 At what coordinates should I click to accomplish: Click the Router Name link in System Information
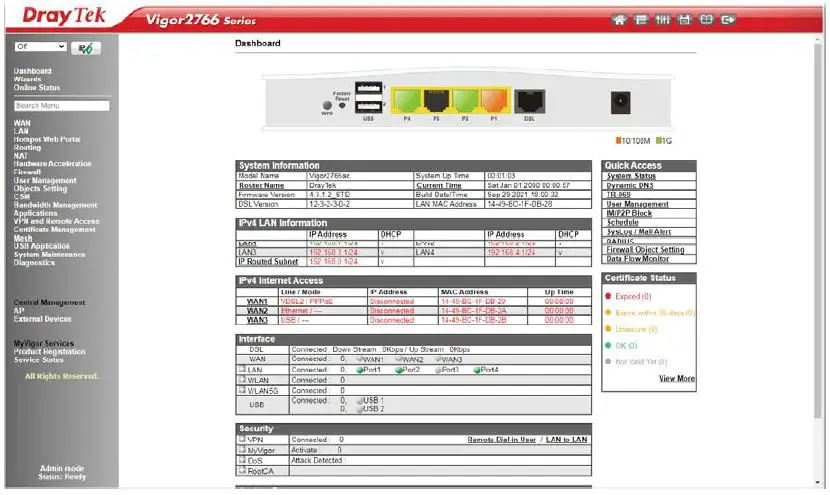tap(261, 185)
